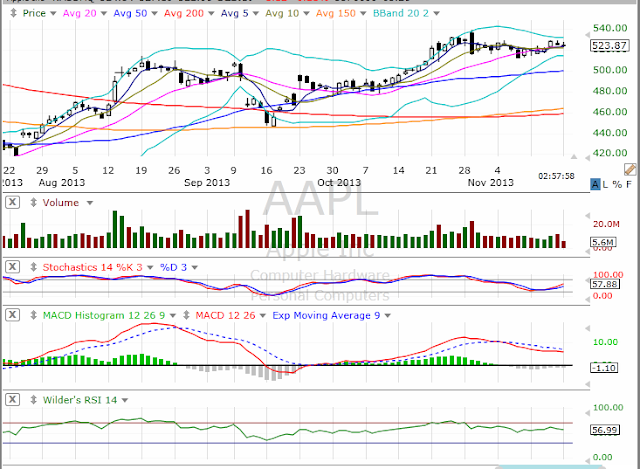The image size is (640, 469).
Task: Click the Wilder's RSI move handle icon
Action: [x=33, y=400]
